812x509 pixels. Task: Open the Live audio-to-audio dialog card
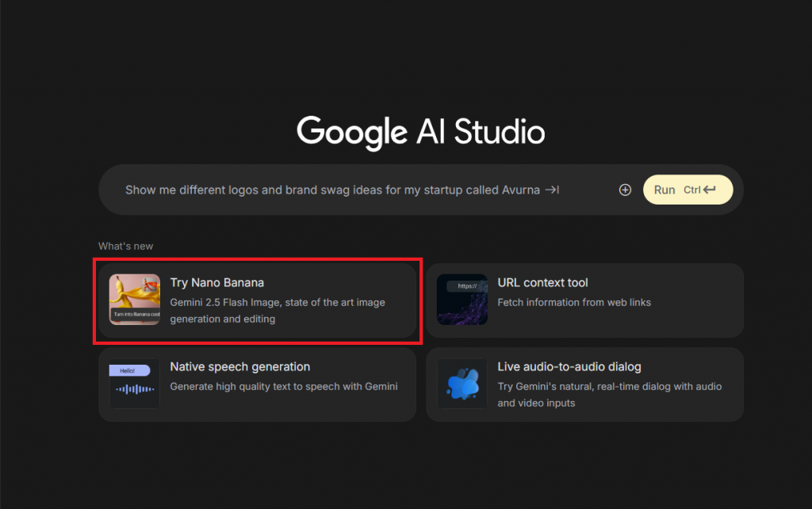click(584, 385)
